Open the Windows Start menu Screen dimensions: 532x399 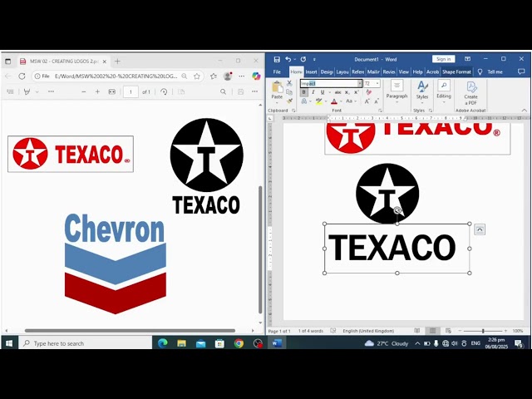click(9, 343)
